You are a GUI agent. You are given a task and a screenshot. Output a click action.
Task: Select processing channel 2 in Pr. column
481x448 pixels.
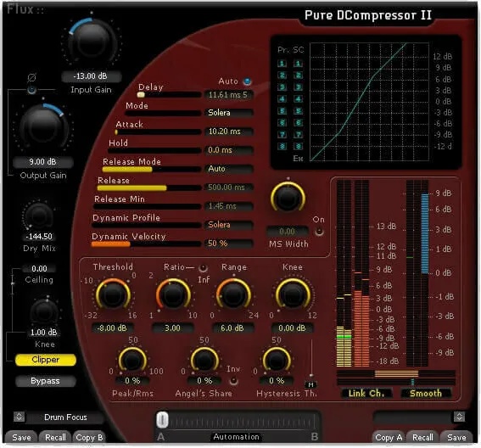click(x=282, y=76)
